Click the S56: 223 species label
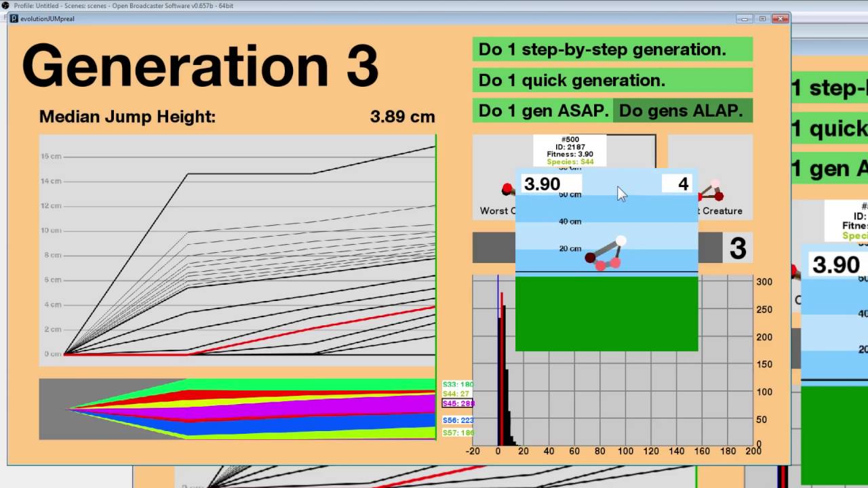Screen dimensions: 868x488 pos(458,420)
